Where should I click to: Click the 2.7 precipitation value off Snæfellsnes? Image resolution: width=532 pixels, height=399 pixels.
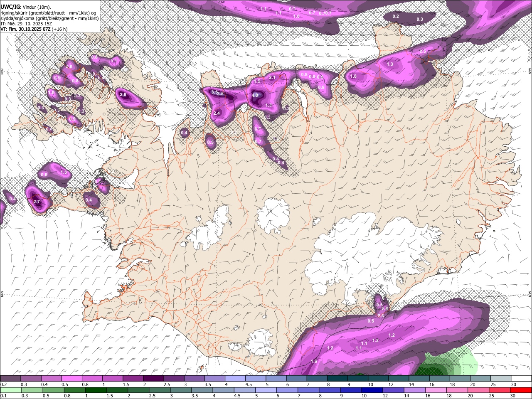click(x=37, y=202)
